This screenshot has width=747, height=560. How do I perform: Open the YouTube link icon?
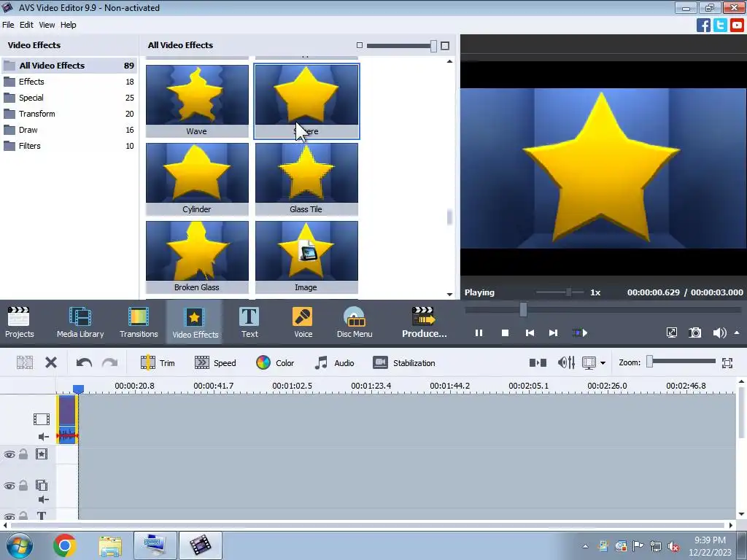pyautogui.click(x=737, y=25)
